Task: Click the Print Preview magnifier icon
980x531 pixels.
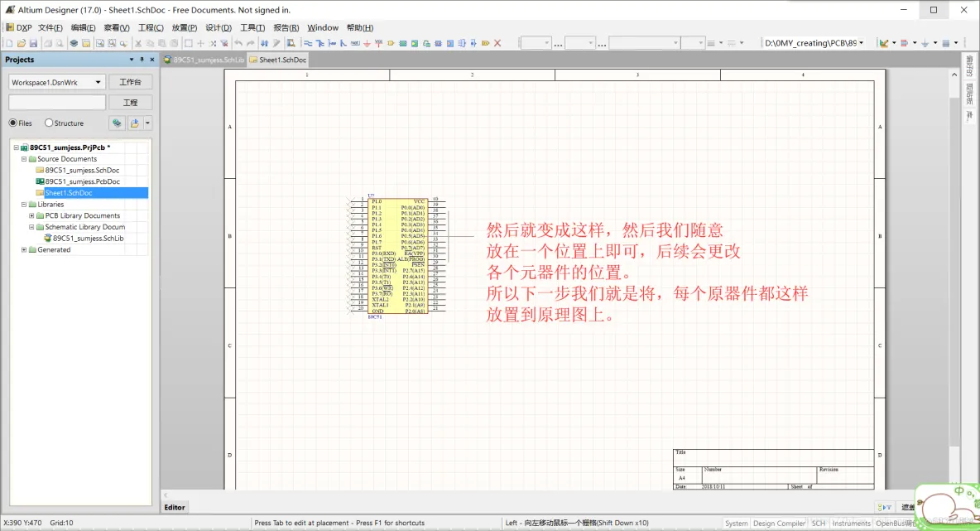Action: 60,43
